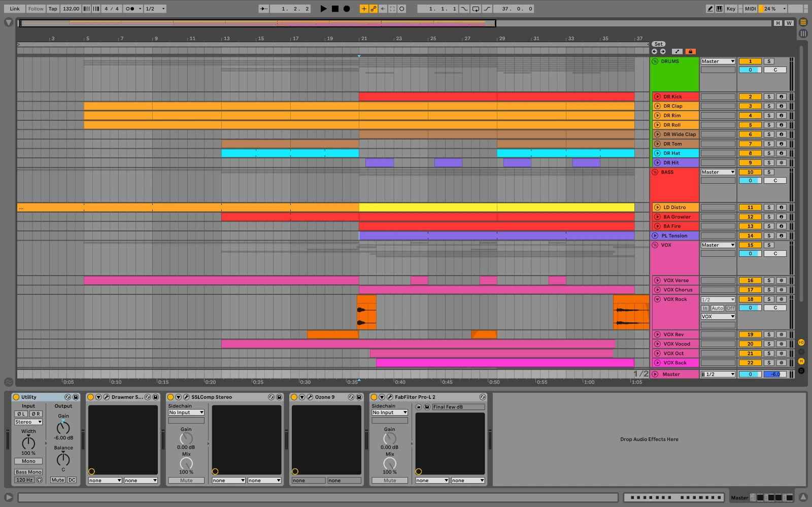812x507 pixels.
Task: Unfold SSLComp Stereo device parameters triangle
Action: 178,397
